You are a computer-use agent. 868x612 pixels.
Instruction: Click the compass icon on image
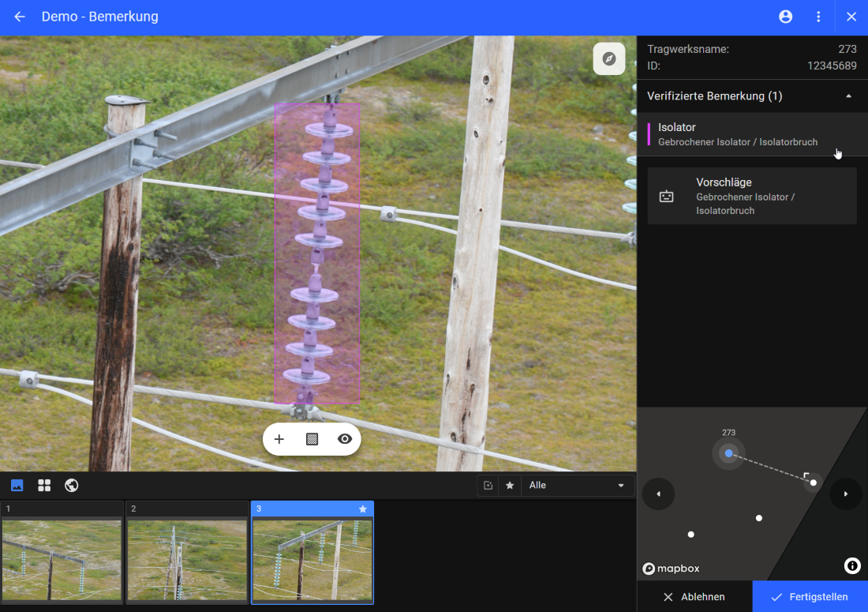(609, 59)
